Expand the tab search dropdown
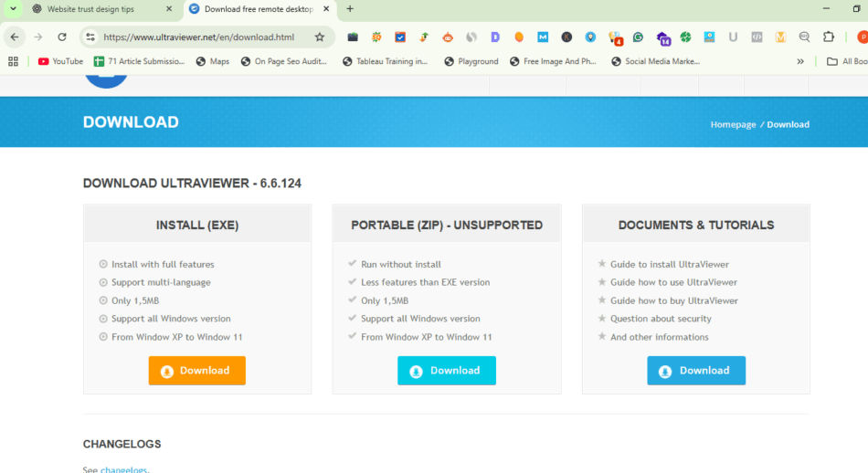Image resolution: width=868 pixels, height=473 pixels. 13,9
